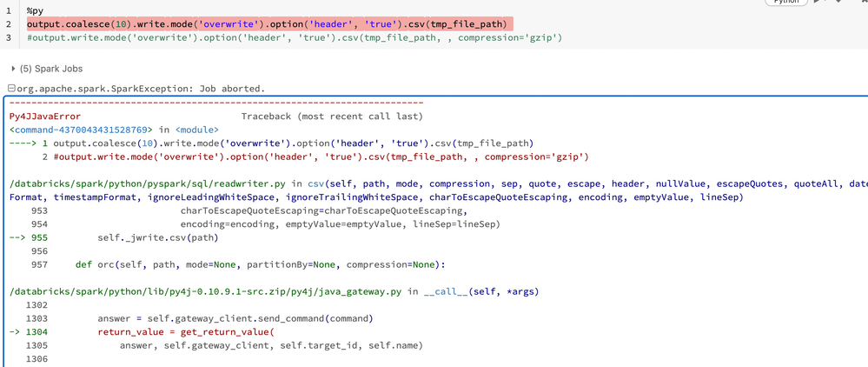Click the commented gzip compression line in editor

[x=295, y=37]
